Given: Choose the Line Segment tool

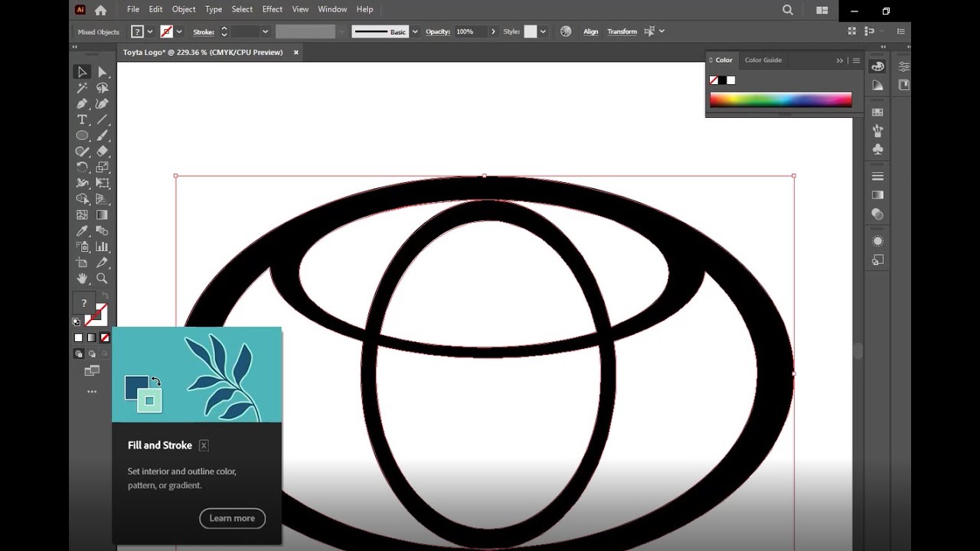Looking at the screenshot, I should (x=102, y=119).
